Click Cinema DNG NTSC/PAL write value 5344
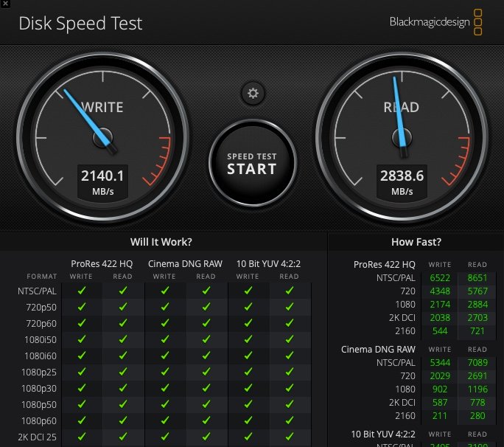Viewport: 504px width, 447px height. [440, 363]
